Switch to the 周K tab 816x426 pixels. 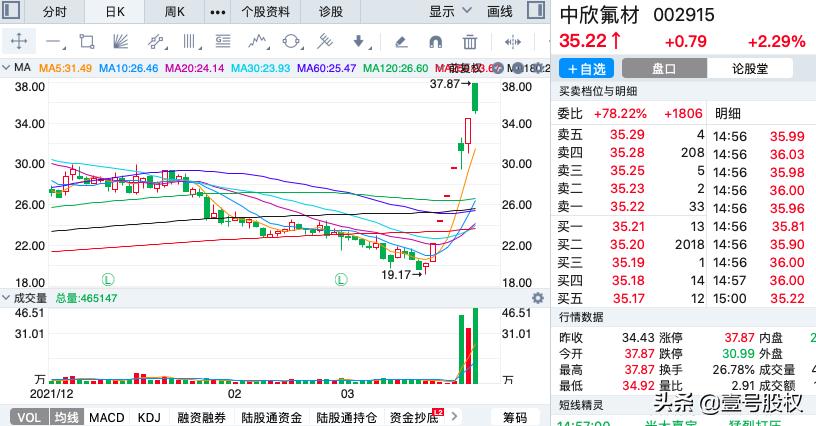(174, 11)
